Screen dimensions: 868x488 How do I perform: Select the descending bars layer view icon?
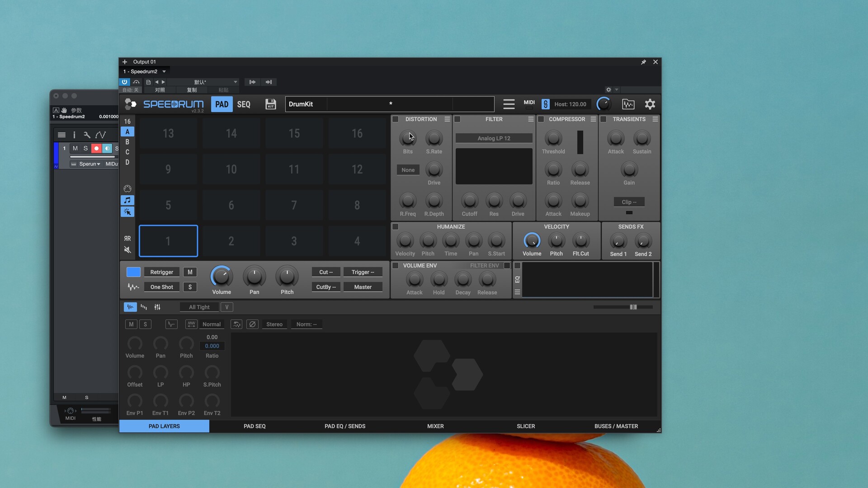tap(144, 307)
